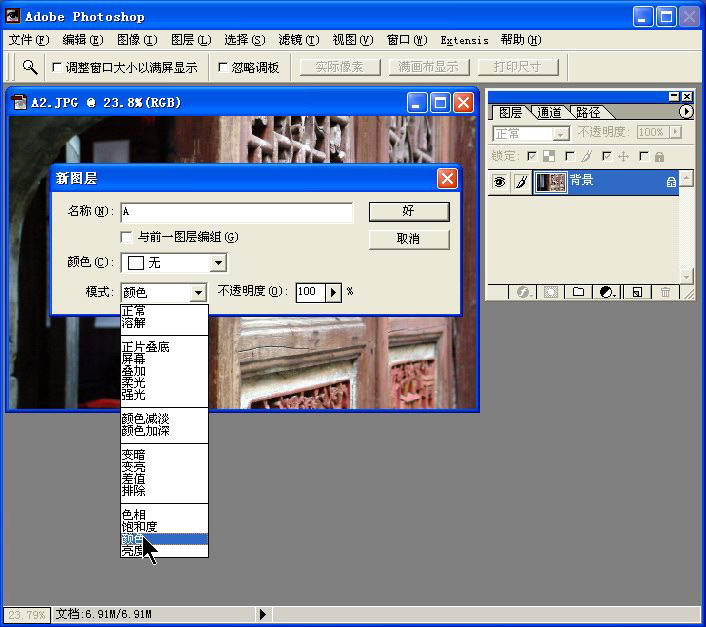
Task: Select the Zoom tool magnifier icon
Action: pyautogui.click(x=30, y=67)
